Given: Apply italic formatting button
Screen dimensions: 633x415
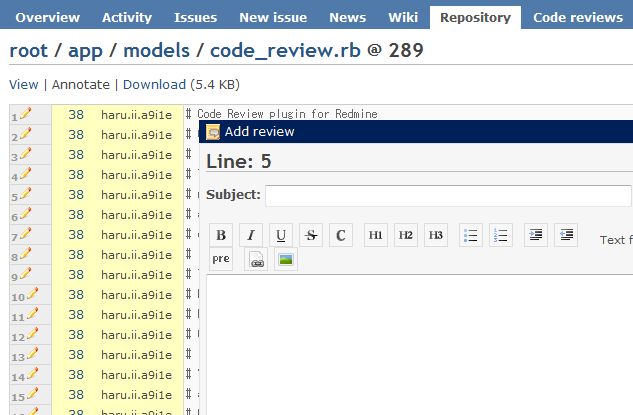Looking at the screenshot, I should (x=251, y=235).
